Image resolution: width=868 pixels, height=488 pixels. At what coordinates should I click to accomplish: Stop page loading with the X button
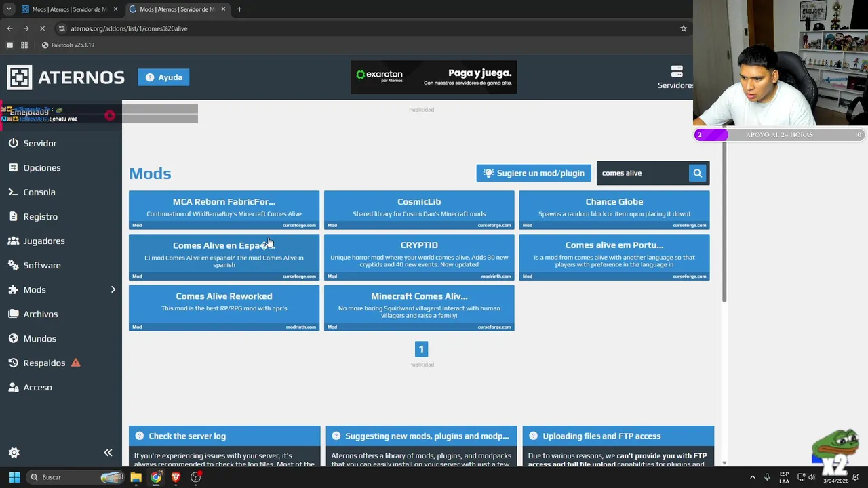42,28
